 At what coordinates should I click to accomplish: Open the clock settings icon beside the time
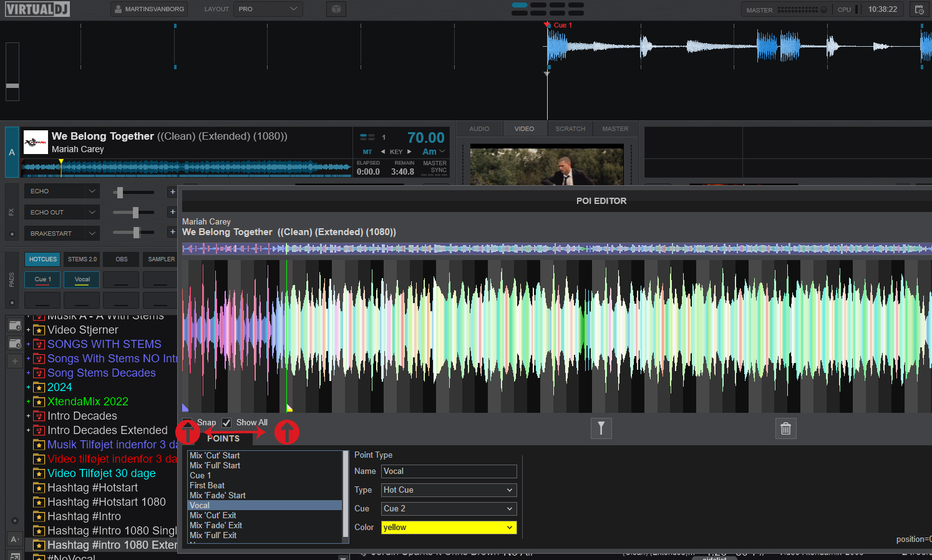(x=919, y=9)
